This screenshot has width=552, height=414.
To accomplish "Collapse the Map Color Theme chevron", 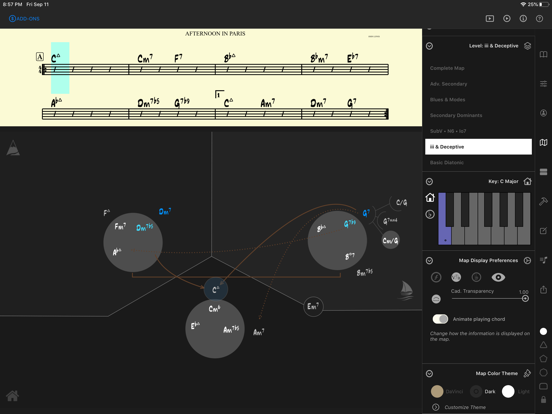I will (x=429, y=374).
